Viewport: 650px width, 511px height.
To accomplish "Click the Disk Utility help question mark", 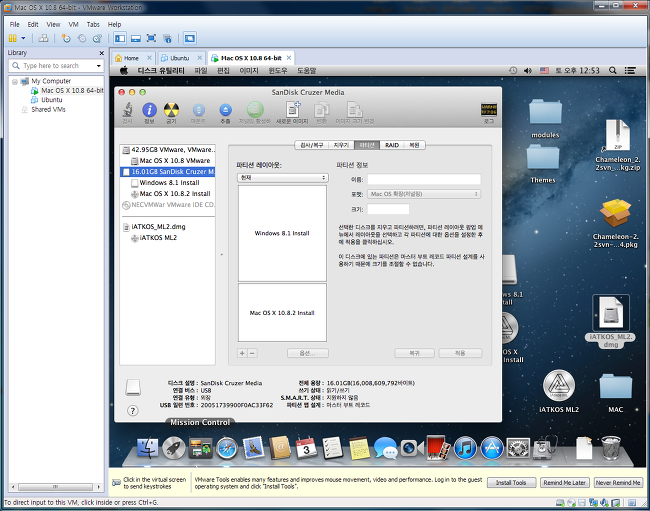I will click(132, 411).
